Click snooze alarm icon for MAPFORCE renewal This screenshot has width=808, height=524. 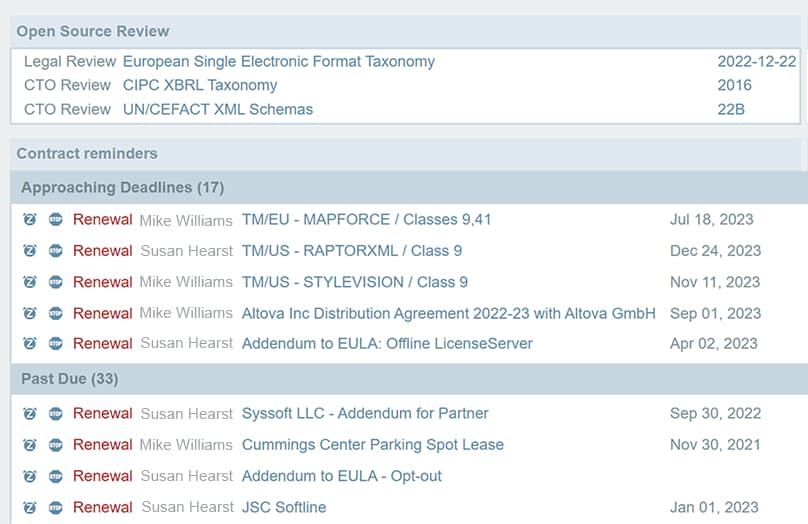click(30, 220)
